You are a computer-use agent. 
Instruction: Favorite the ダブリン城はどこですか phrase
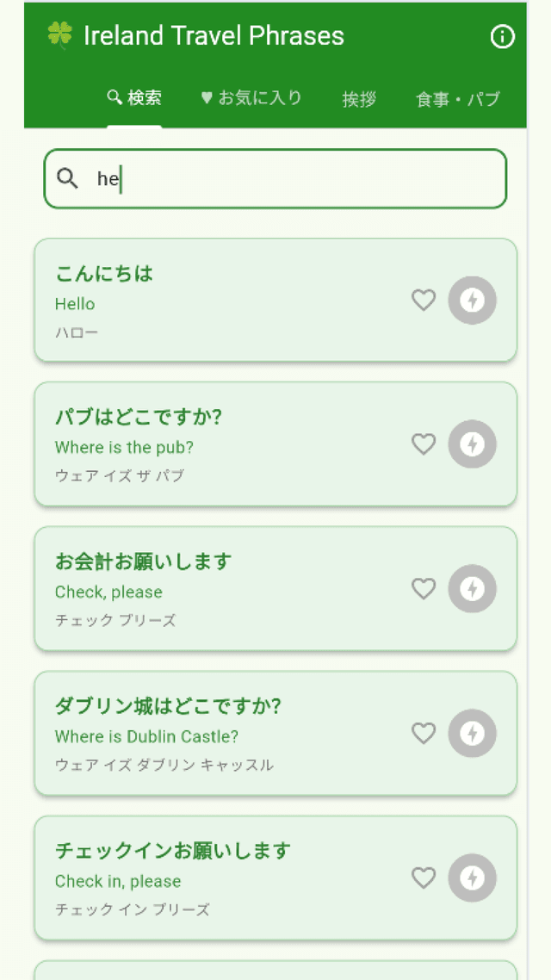(x=424, y=734)
